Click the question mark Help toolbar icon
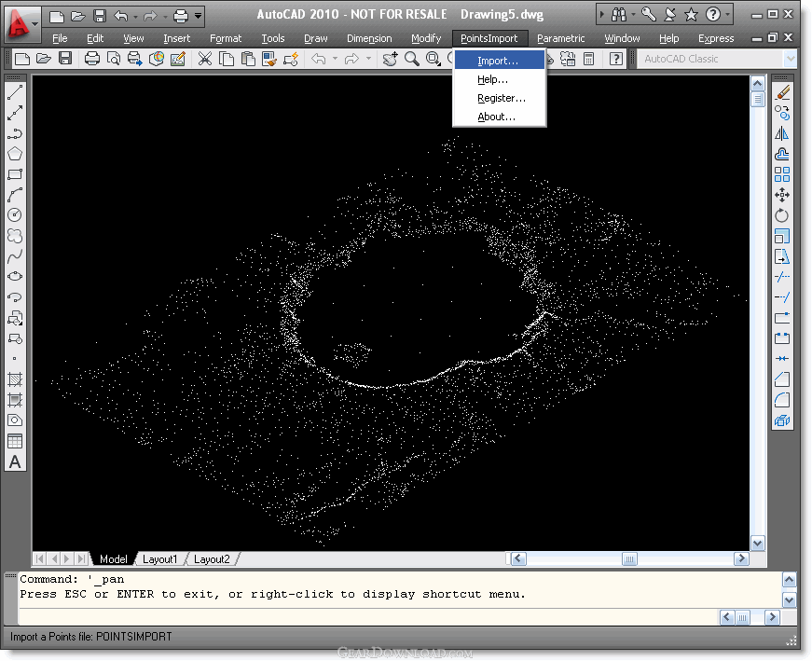Viewport: 812px width, 661px height. point(615,59)
